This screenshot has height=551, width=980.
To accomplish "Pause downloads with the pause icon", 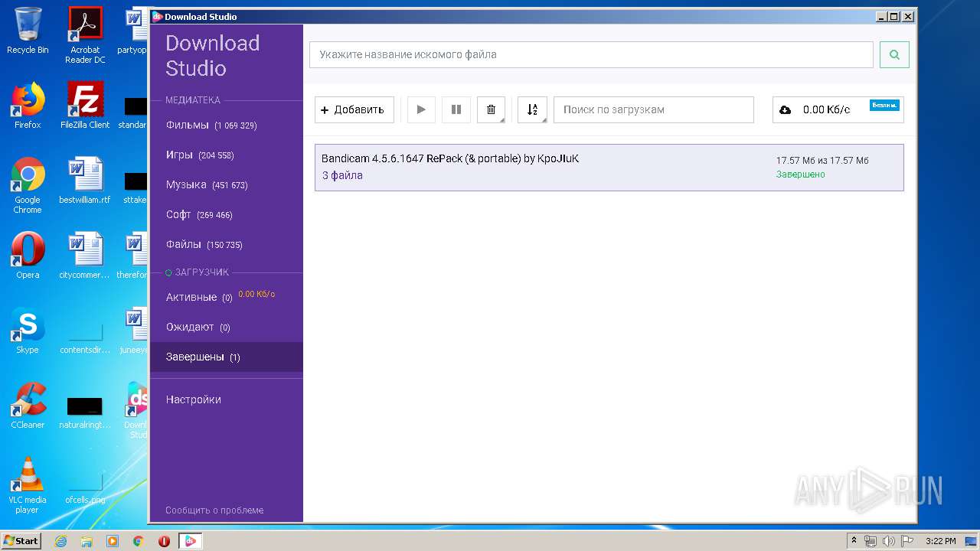I will pos(456,109).
